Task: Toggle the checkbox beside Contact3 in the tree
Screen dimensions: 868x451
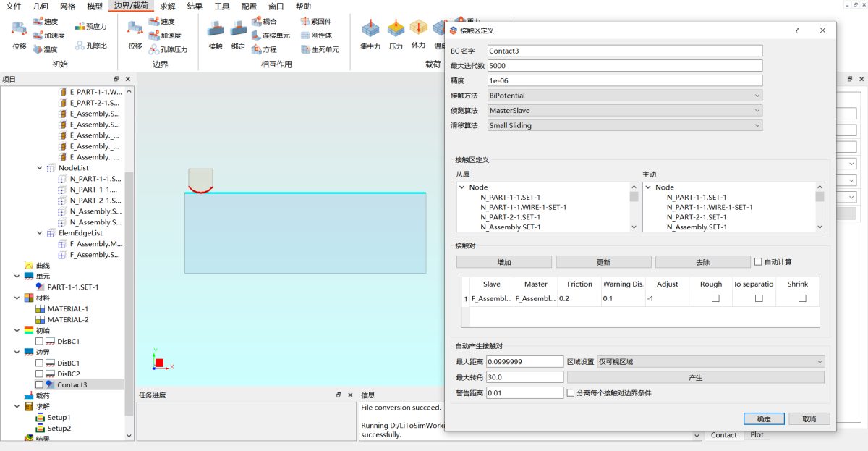Action: [40, 385]
